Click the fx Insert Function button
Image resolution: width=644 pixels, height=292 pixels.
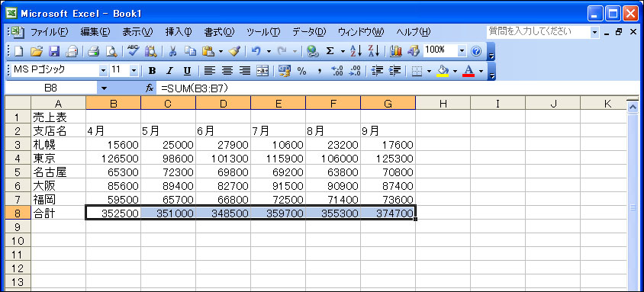click(x=150, y=88)
